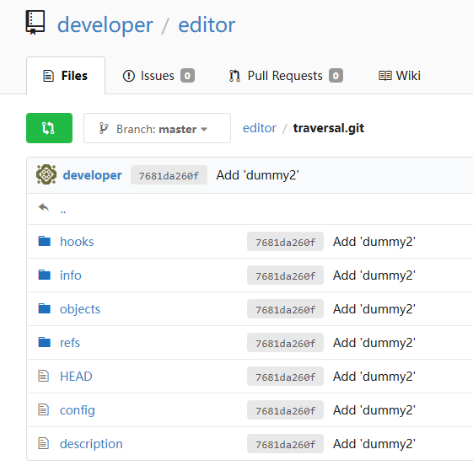Screen dimensions: 473x476
Task: Open the header commit message Add 'dummy2'
Action: (x=258, y=175)
